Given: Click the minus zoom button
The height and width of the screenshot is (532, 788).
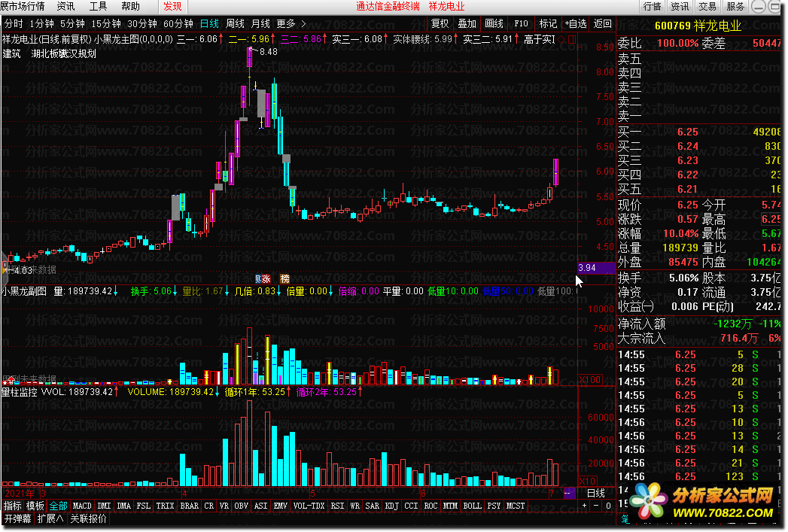Looking at the screenshot, I should 596,506.
